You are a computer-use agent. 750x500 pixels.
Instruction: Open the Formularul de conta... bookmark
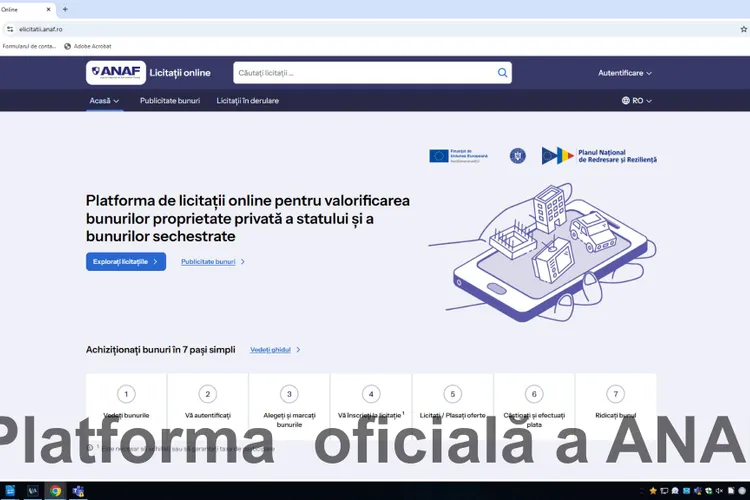coord(29,46)
